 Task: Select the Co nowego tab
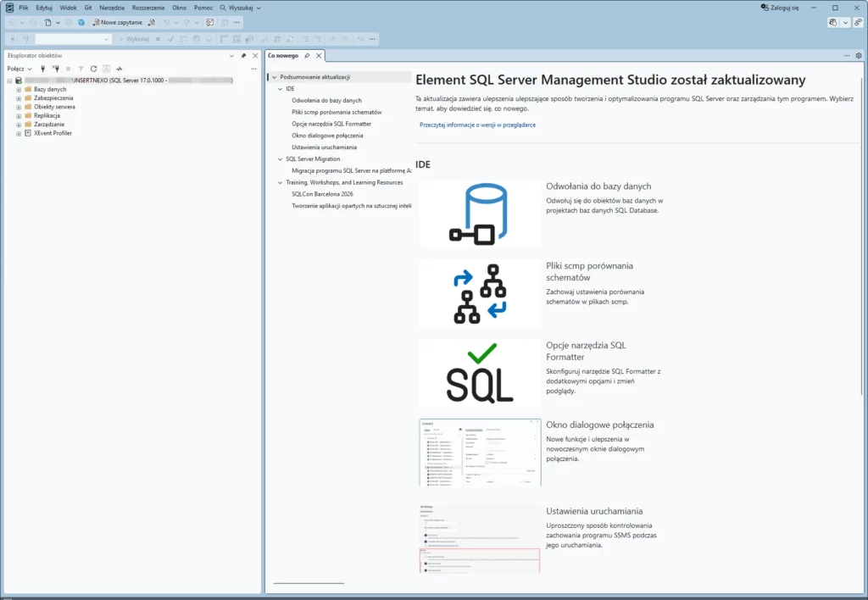coord(283,55)
